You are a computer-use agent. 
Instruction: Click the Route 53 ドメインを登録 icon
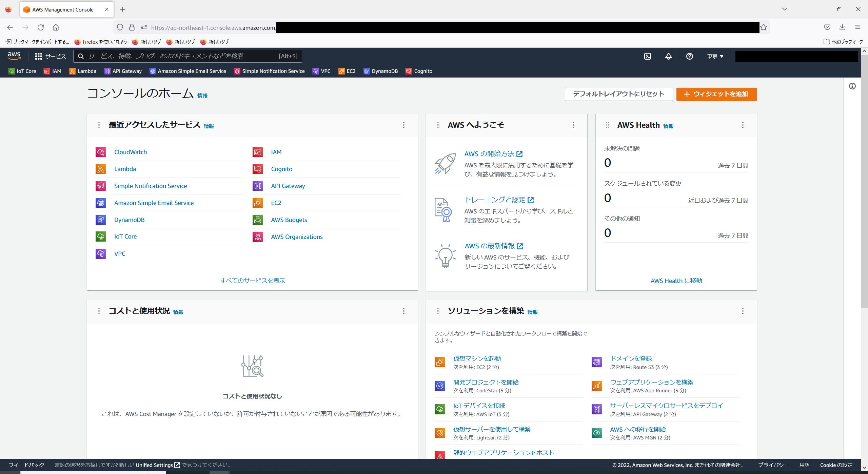(x=597, y=362)
